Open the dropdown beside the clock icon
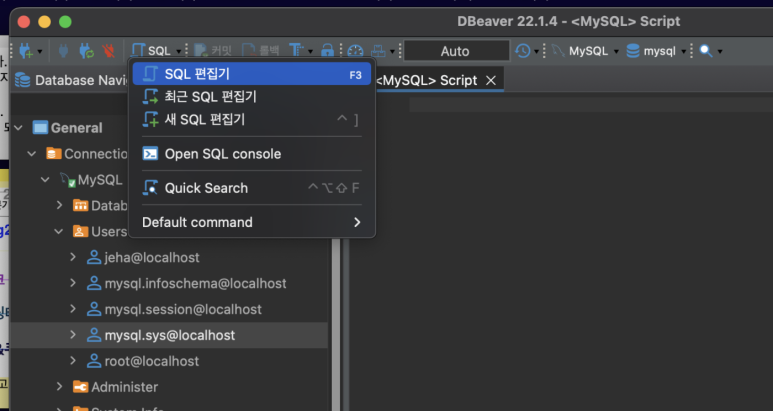Screen dimensions: 773x411 (x=536, y=51)
